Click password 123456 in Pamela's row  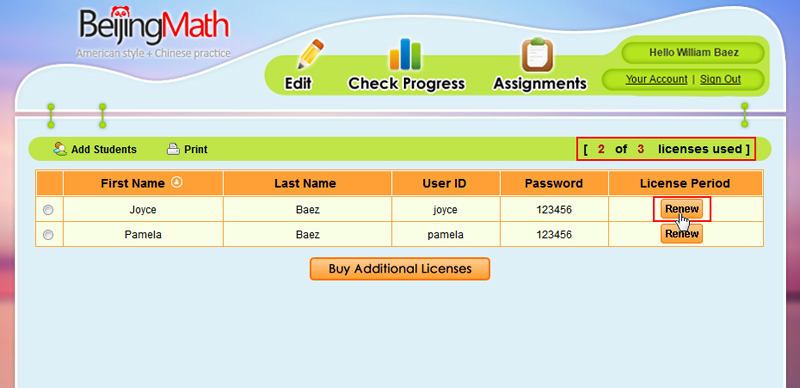pos(554,235)
